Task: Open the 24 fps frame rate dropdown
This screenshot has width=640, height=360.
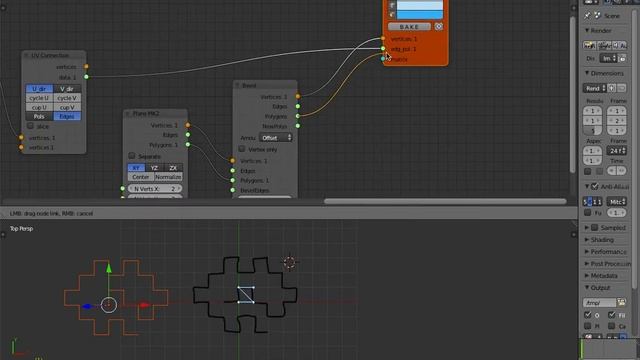Action: click(616, 151)
